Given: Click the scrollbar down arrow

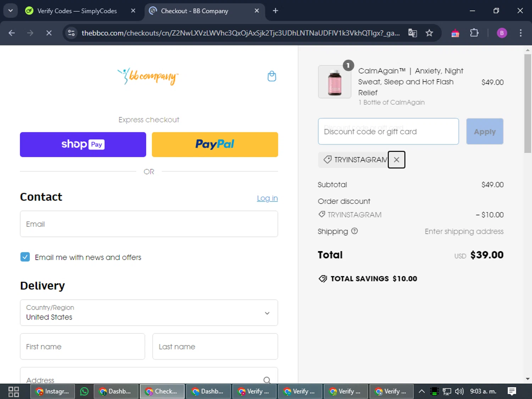Looking at the screenshot, I should [x=528, y=379].
